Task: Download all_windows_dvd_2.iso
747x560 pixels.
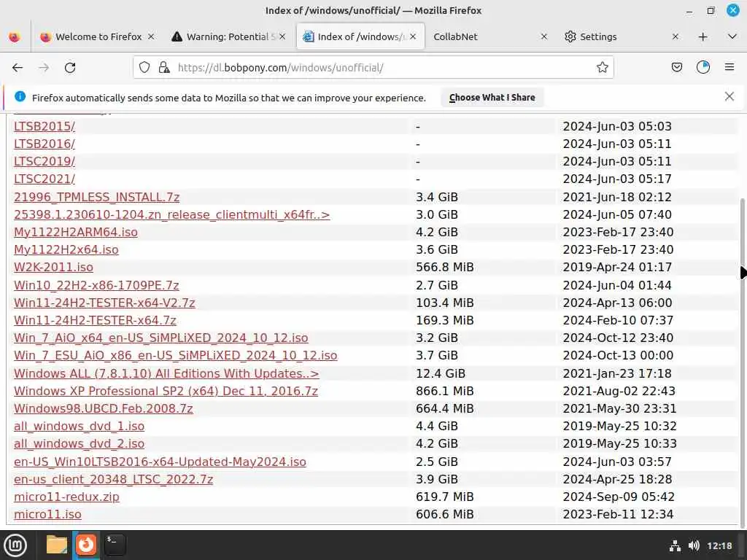Action: tap(79, 444)
